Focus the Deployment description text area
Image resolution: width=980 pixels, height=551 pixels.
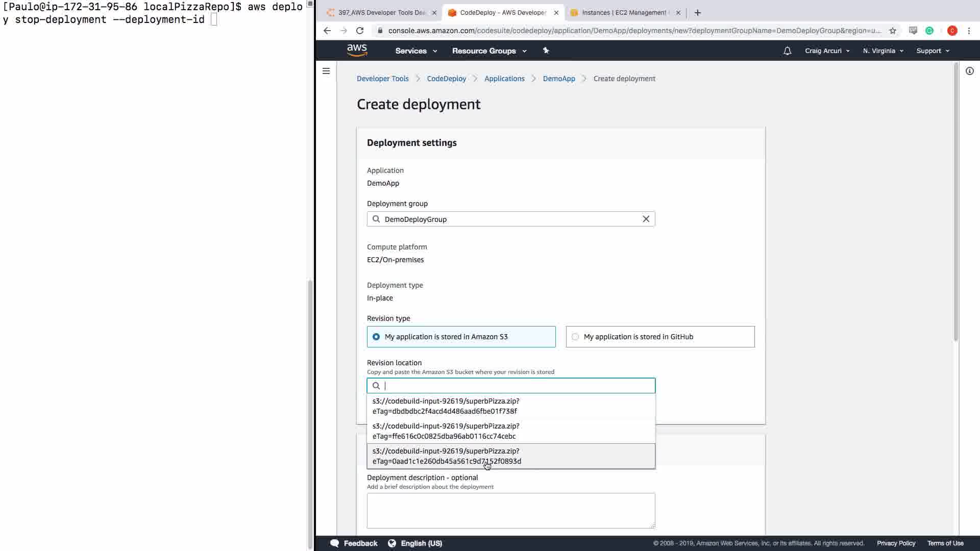(510, 510)
